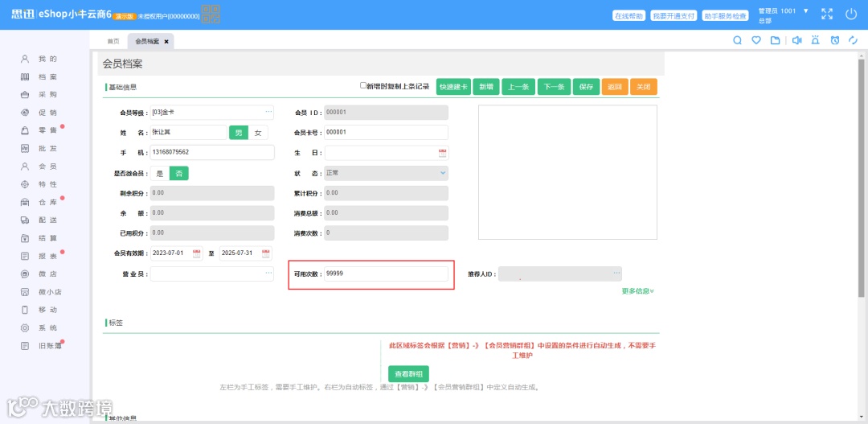
Task: Click the QR code icon in header
Action: 211,14
